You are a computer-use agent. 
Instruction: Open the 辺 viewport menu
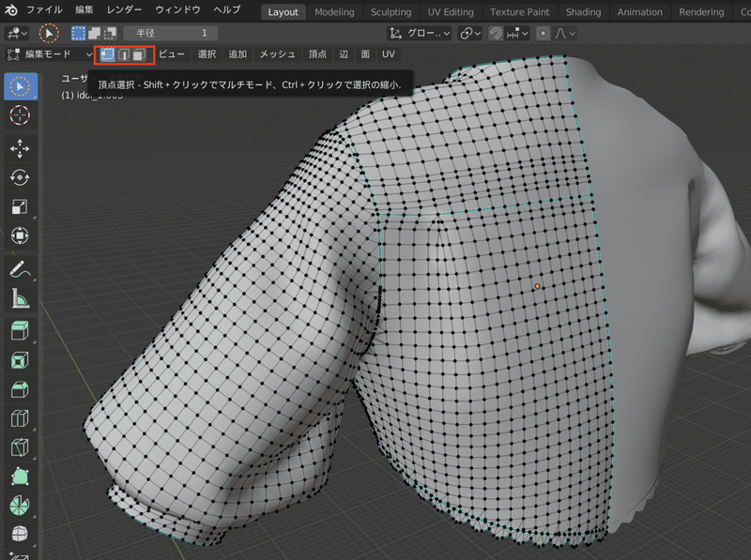344,54
